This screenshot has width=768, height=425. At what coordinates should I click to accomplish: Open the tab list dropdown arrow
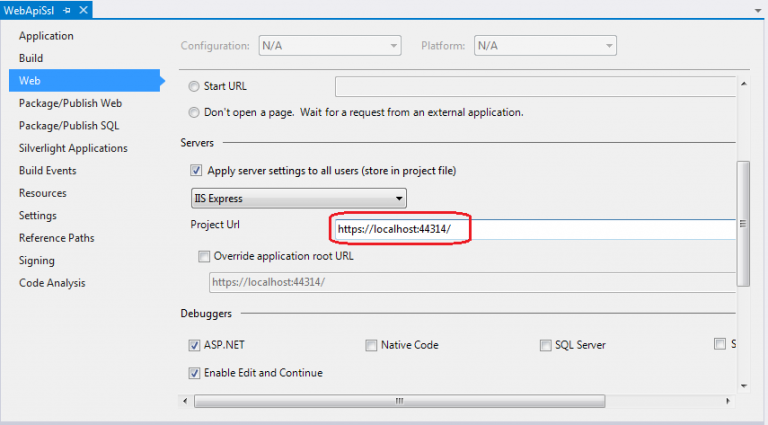pyautogui.click(x=758, y=11)
